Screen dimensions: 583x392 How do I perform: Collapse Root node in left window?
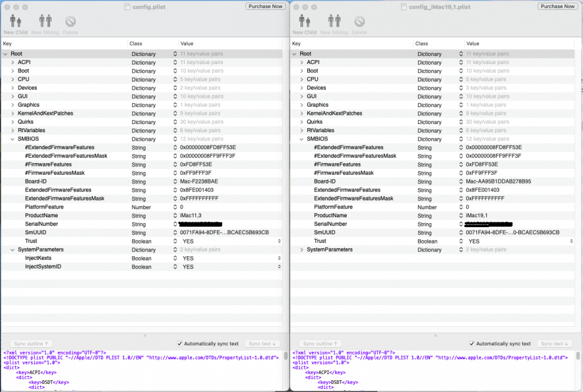(5, 54)
